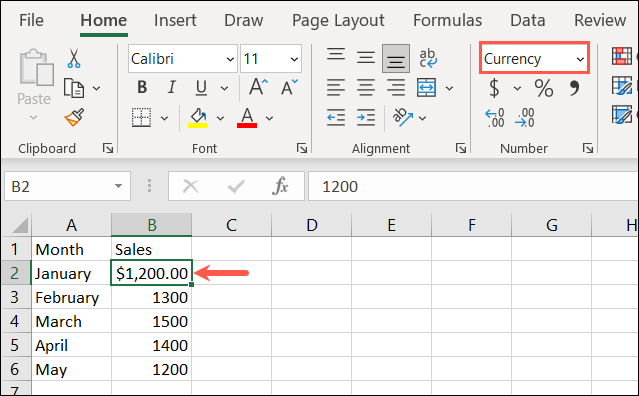Expand the Paste options arrow
The height and width of the screenshot is (396, 639).
(33, 117)
